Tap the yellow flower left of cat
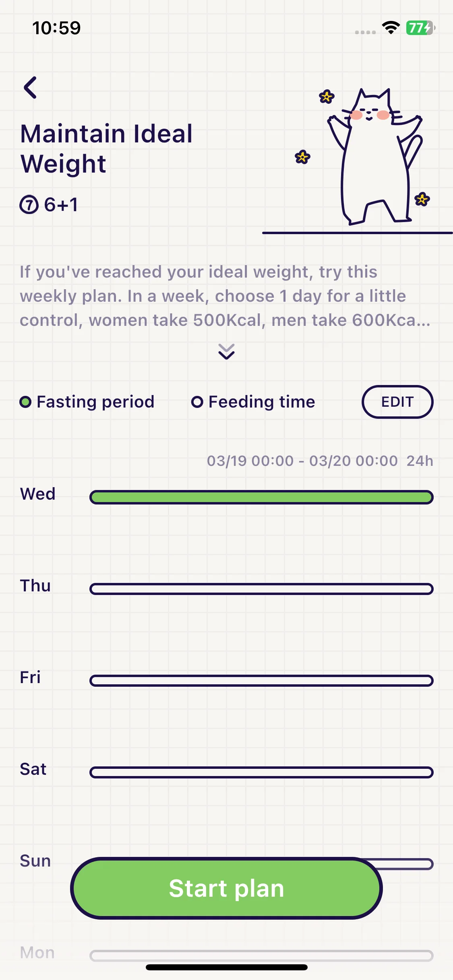This screenshot has height=980, width=453. pyautogui.click(x=302, y=157)
